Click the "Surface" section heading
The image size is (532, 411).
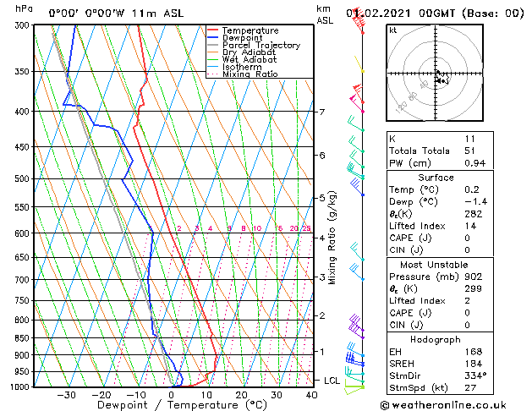[x=436, y=178]
